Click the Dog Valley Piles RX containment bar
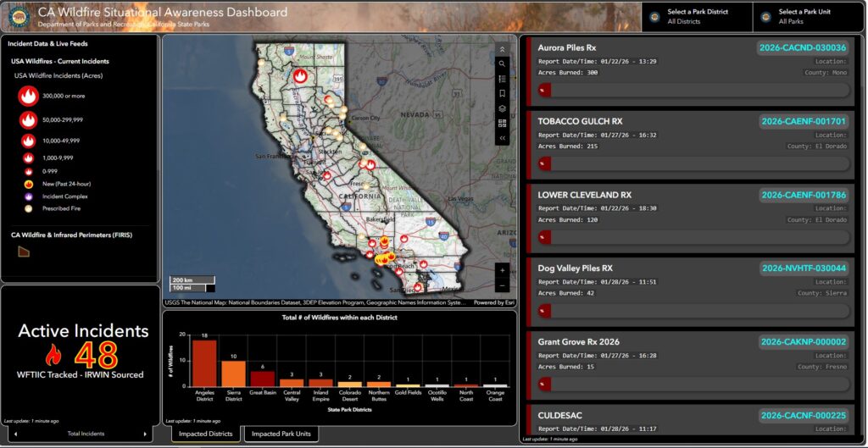Image resolution: width=868 pixels, height=448 pixels. (693, 311)
